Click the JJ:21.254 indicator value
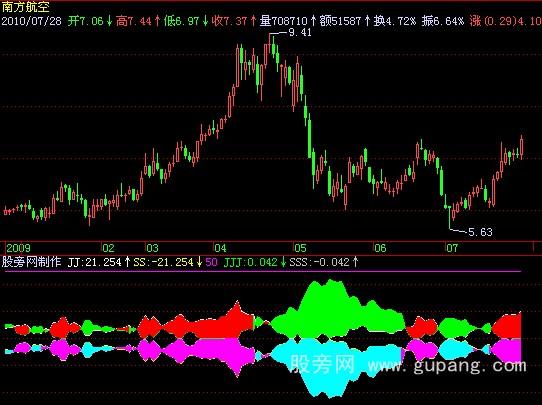This screenshot has height=405, width=542. click(x=94, y=262)
